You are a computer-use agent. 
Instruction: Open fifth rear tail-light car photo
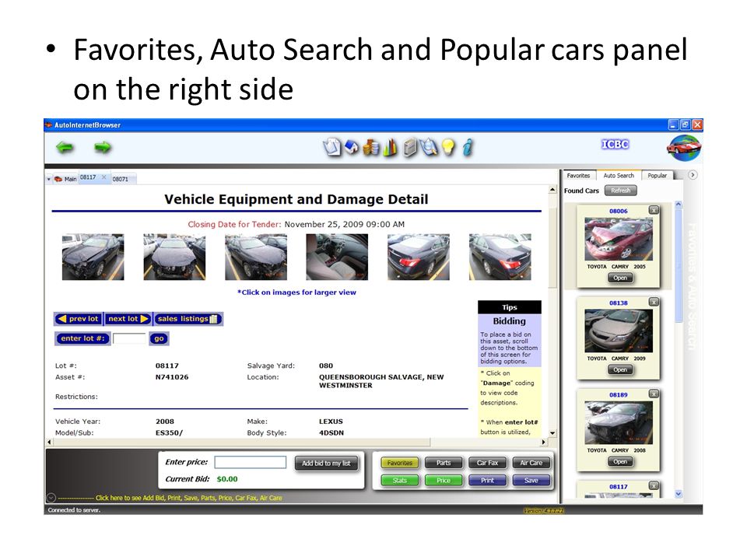click(419, 257)
